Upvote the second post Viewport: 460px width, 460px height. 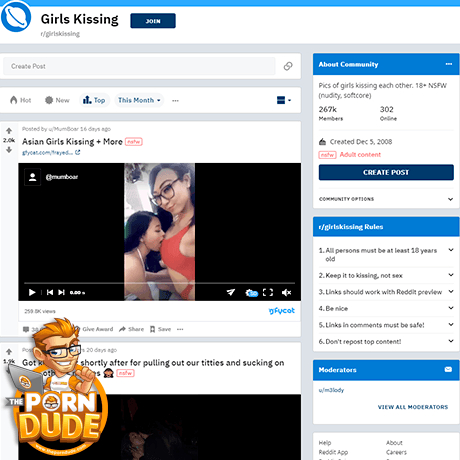(x=9, y=351)
